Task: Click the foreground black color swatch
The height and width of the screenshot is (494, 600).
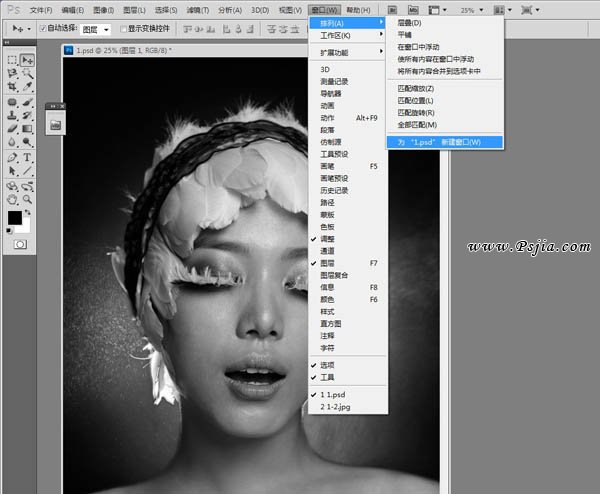Action: pos(15,217)
